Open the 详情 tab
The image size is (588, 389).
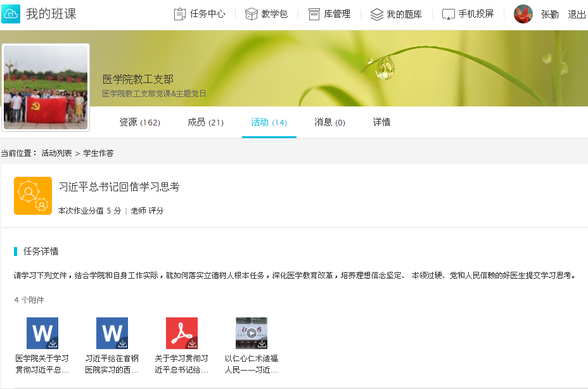[x=381, y=122]
